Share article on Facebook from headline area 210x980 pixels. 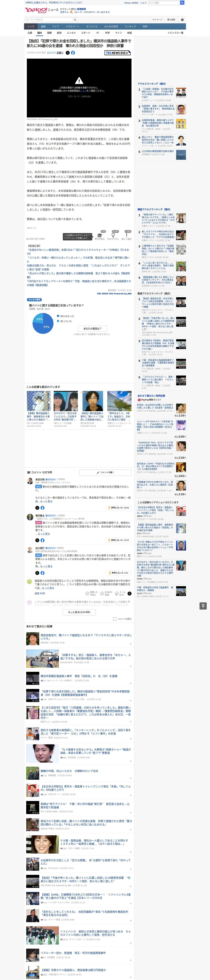[x=73, y=53]
